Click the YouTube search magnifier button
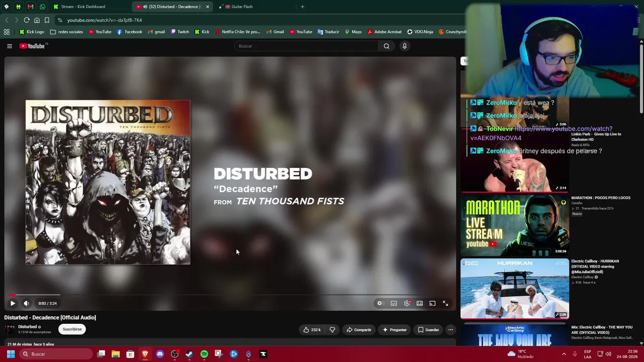 386,46
